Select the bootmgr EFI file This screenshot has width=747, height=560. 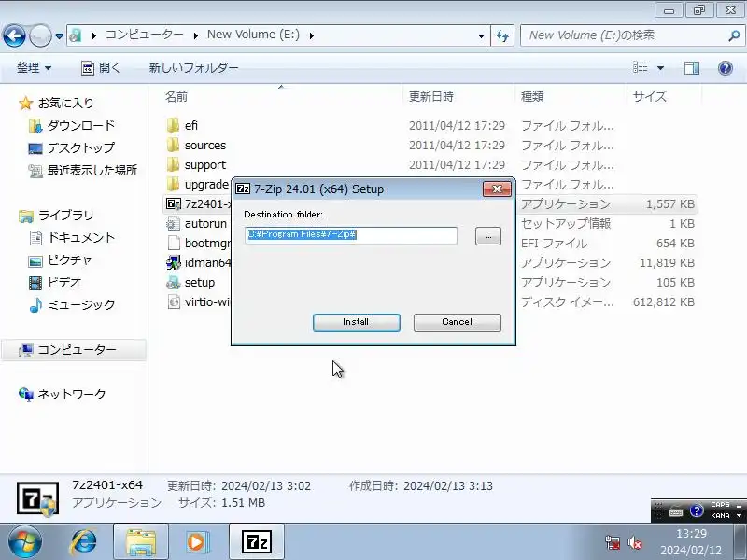click(x=198, y=243)
